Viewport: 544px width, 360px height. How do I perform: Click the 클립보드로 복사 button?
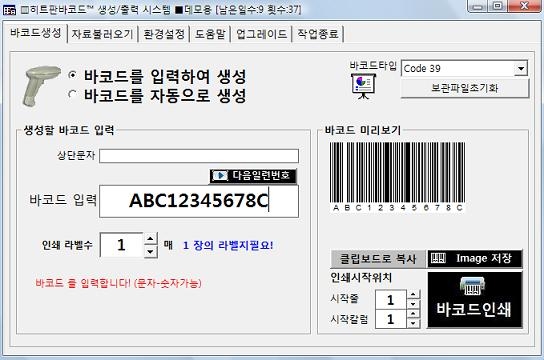tap(378, 259)
